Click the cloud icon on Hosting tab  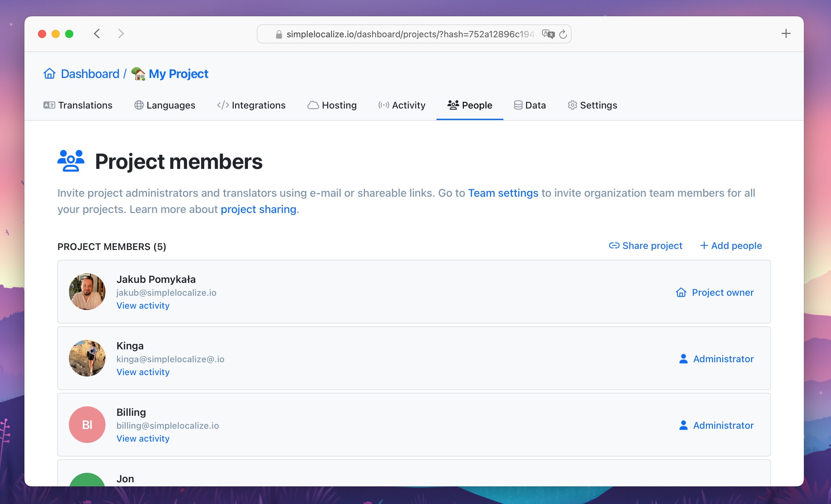tap(313, 105)
